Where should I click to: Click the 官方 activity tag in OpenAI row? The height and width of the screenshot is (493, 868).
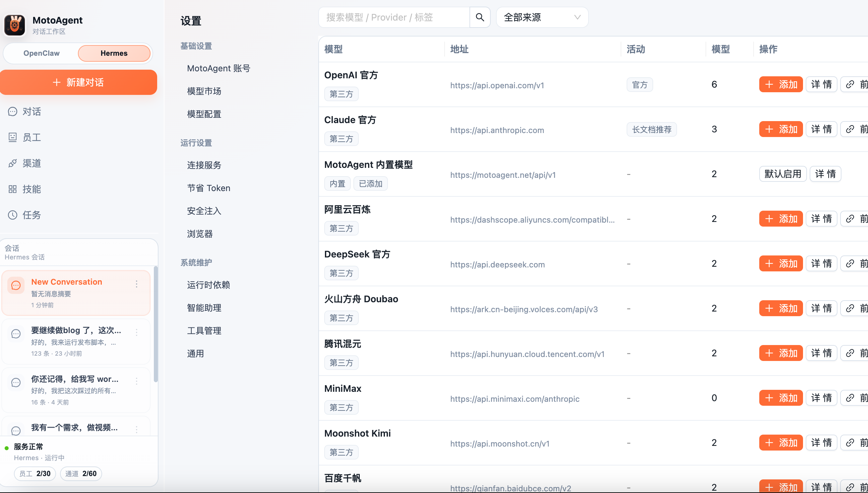tap(640, 85)
